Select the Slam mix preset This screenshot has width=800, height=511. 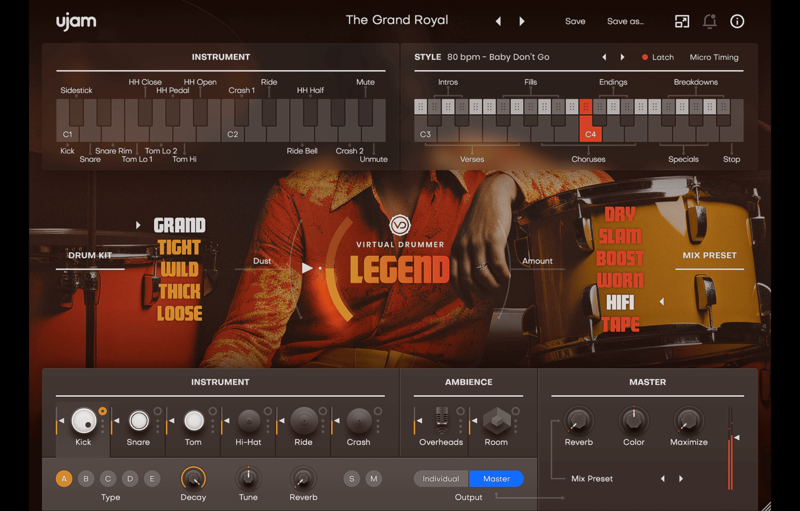point(620,237)
